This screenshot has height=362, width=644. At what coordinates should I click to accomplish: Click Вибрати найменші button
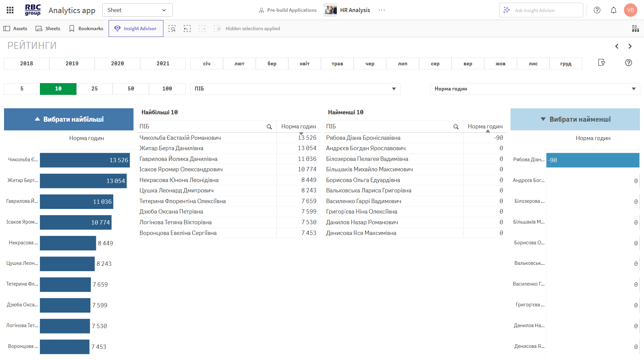click(x=575, y=119)
